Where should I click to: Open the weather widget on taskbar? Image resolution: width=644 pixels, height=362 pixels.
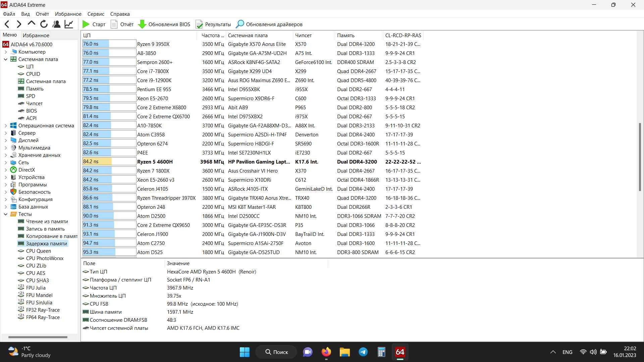(x=29, y=352)
